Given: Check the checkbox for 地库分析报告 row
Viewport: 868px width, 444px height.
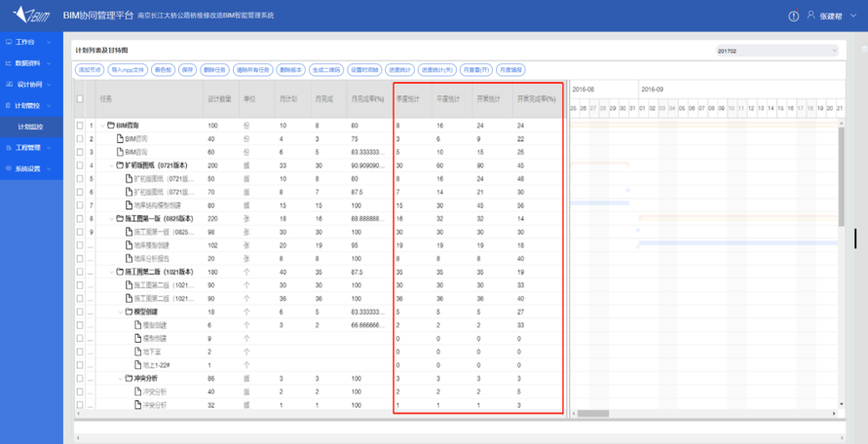Looking at the screenshot, I should [80, 259].
